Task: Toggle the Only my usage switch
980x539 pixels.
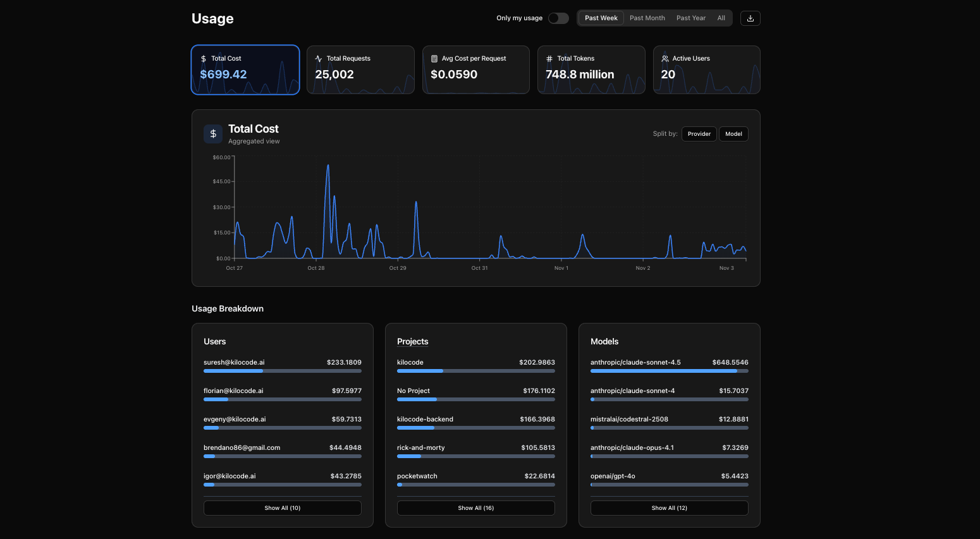Action: 558,18
